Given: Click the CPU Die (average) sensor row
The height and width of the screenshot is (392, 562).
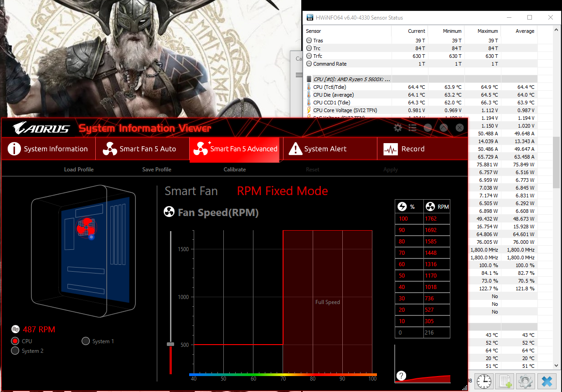Looking at the screenshot, I should coord(421,95).
